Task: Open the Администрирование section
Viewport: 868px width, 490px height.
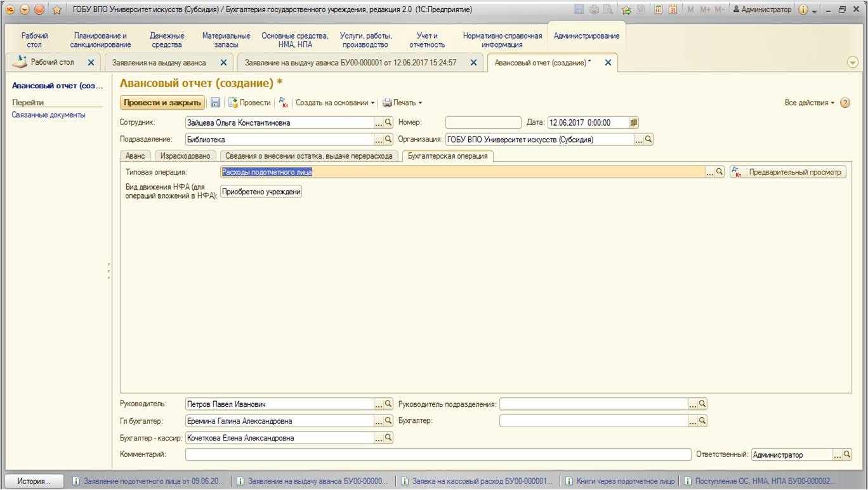Action: pos(586,36)
